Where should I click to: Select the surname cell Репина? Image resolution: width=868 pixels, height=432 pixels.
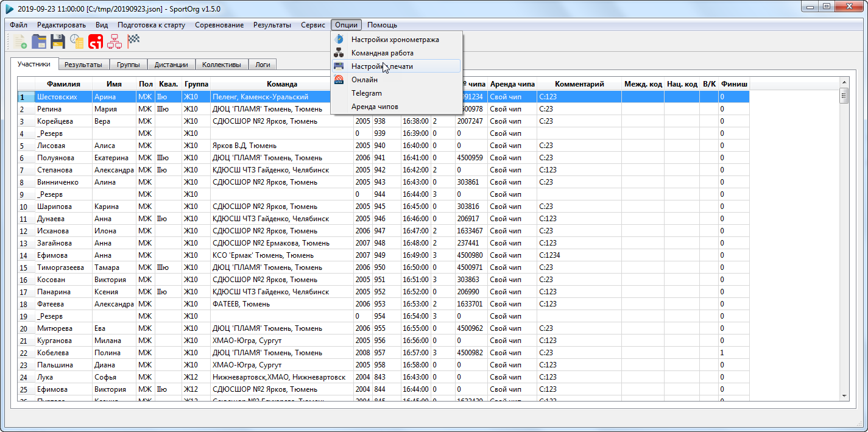(x=63, y=109)
